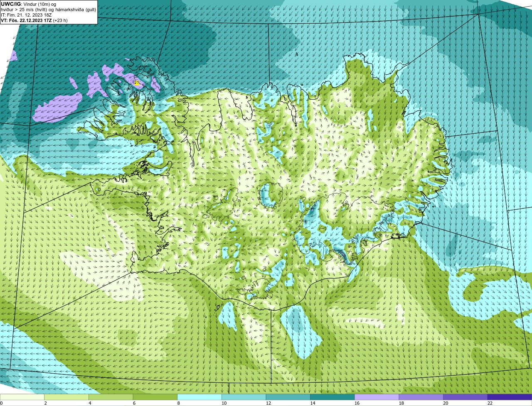This screenshot has height=406, width=532.
Task: Select the 10–12 m/s legend swatch
Action: (244, 397)
